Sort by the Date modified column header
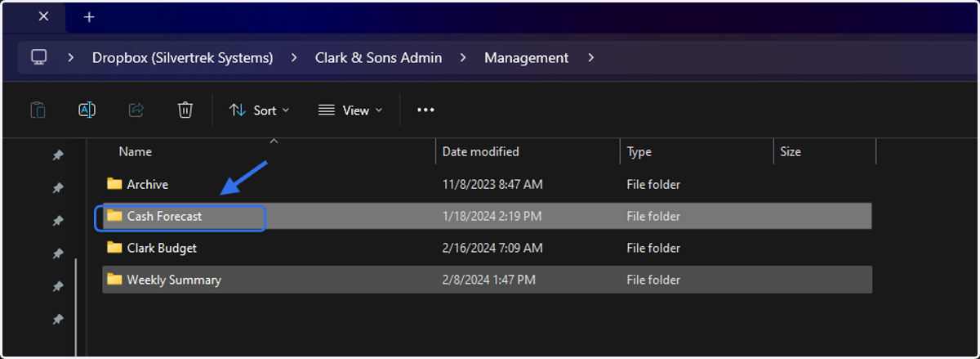980x359 pixels. 480,151
